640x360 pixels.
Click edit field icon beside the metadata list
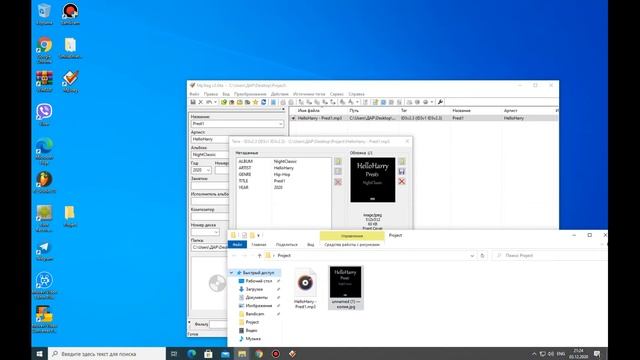[x=338, y=171]
